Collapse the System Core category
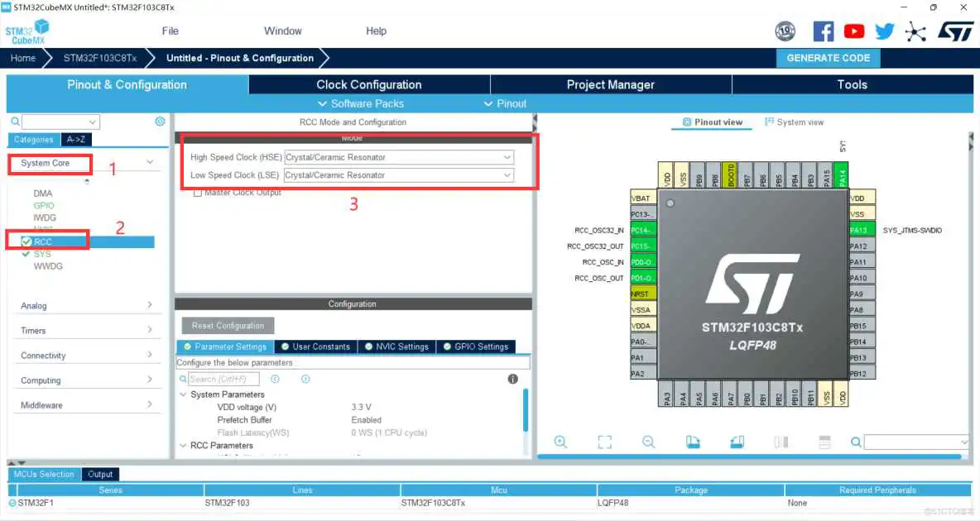This screenshot has height=521, width=980. (150, 162)
